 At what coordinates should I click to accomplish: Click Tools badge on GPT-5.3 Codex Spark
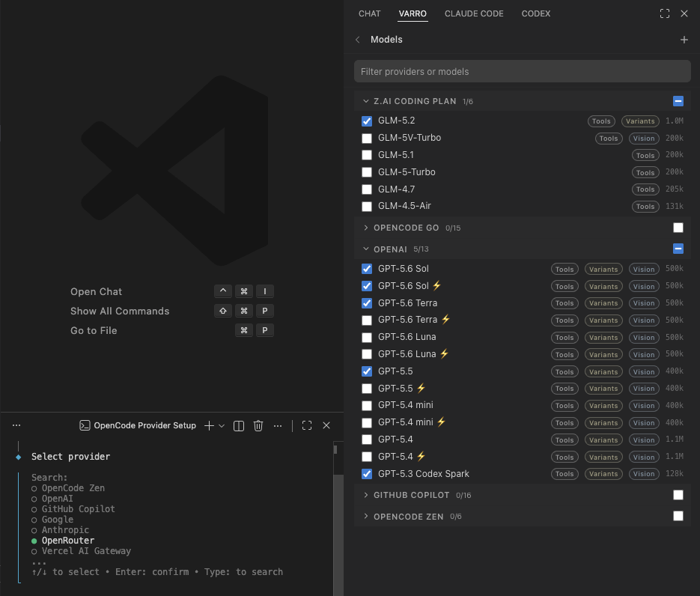[x=564, y=474]
